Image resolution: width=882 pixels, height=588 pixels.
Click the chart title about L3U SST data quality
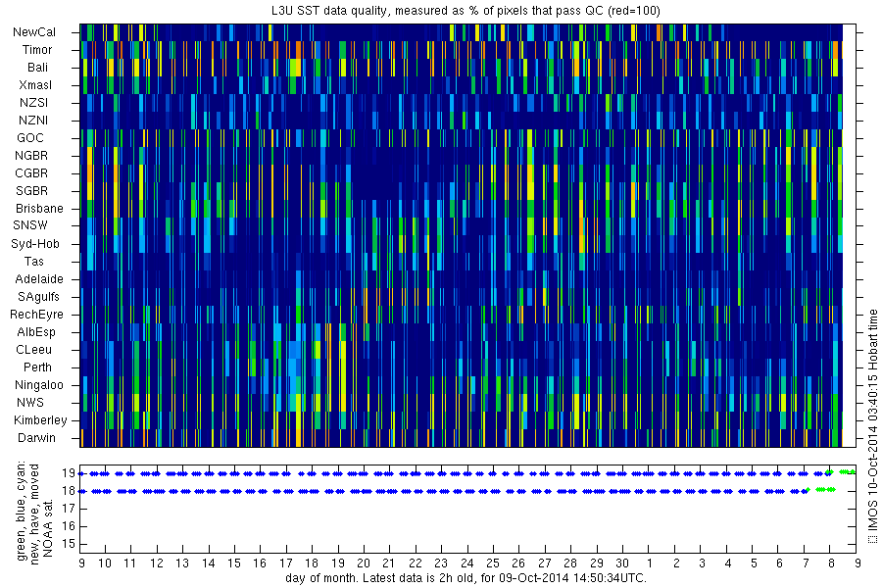pyautogui.click(x=466, y=11)
